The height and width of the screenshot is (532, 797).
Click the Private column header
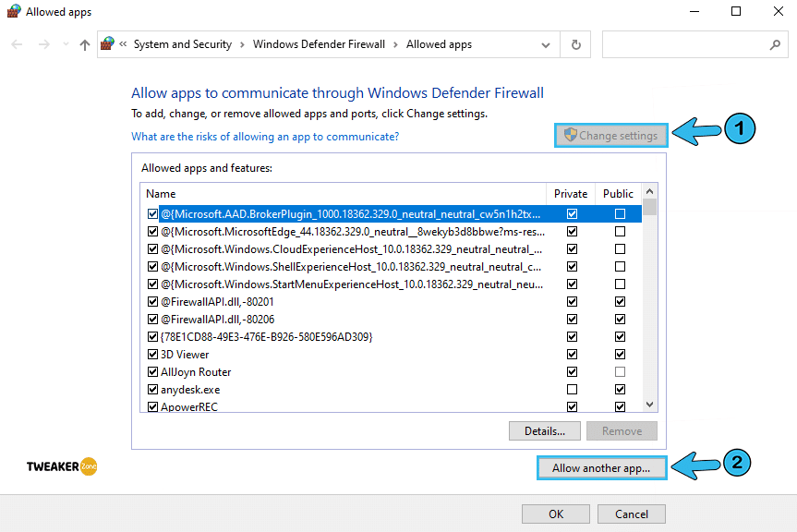point(571,194)
